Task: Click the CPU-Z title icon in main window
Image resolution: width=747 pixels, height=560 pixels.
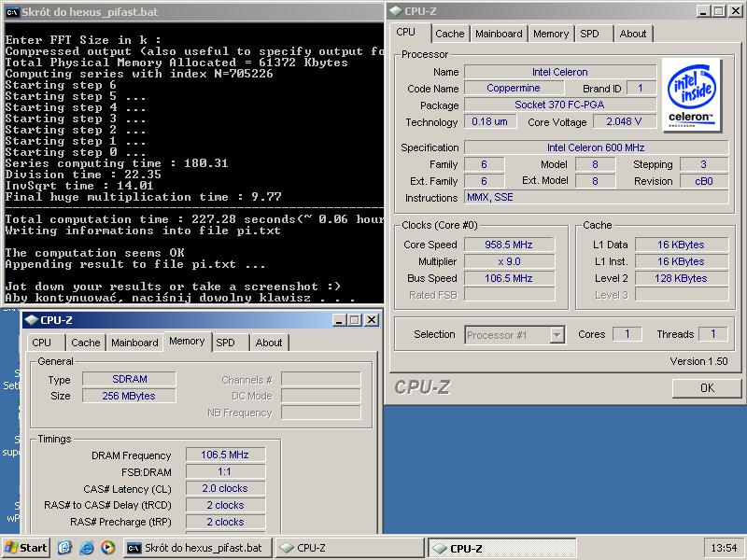Action: (x=396, y=11)
